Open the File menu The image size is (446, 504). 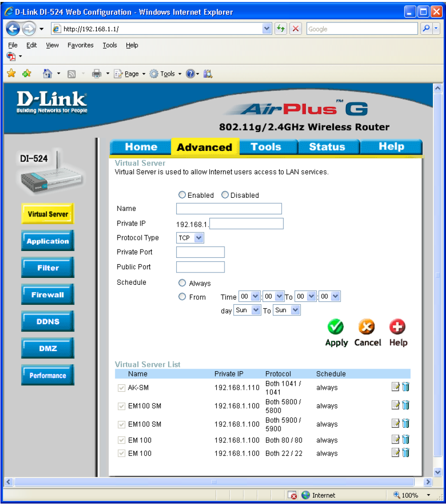(13, 45)
